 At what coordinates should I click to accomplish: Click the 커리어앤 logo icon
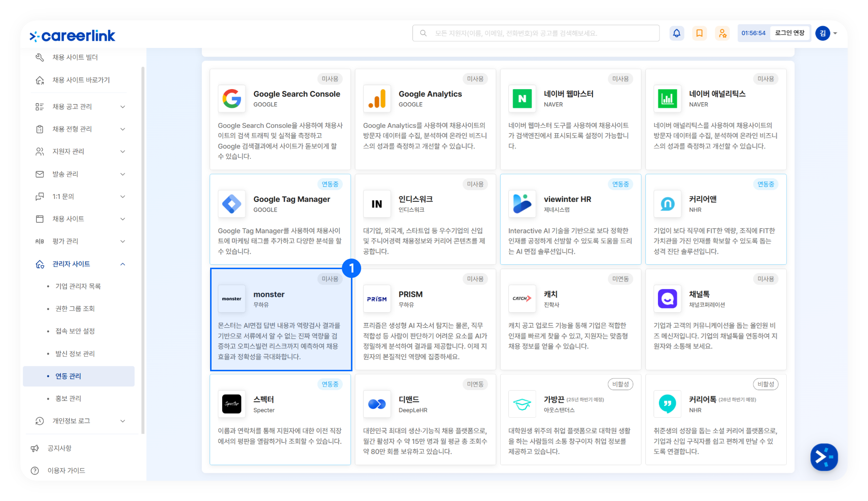(x=668, y=204)
